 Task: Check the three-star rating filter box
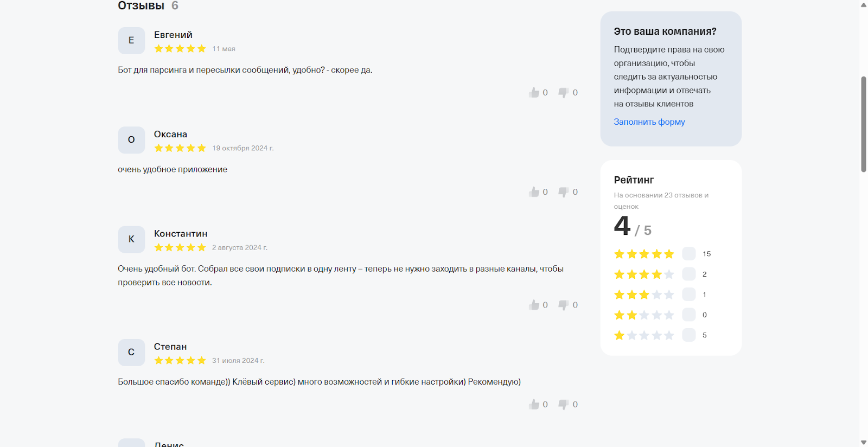tap(688, 295)
